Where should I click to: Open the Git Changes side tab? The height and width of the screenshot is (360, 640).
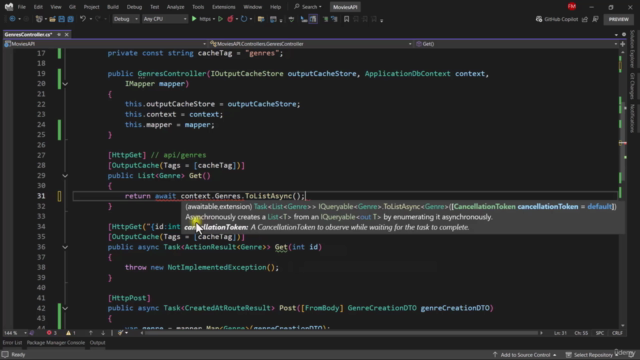632,86
